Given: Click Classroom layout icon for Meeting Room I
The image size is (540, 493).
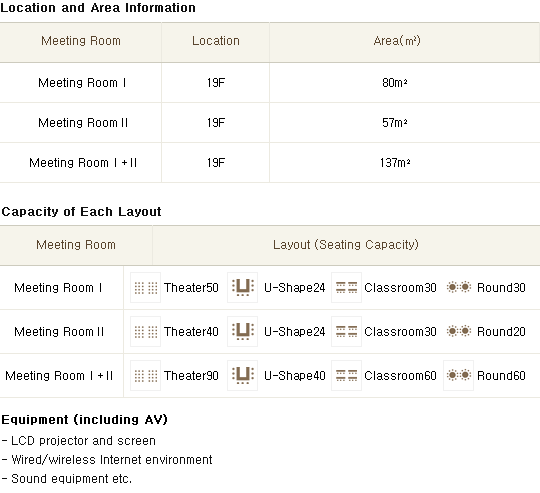Looking at the screenshot, I should [x=346, y=288].
